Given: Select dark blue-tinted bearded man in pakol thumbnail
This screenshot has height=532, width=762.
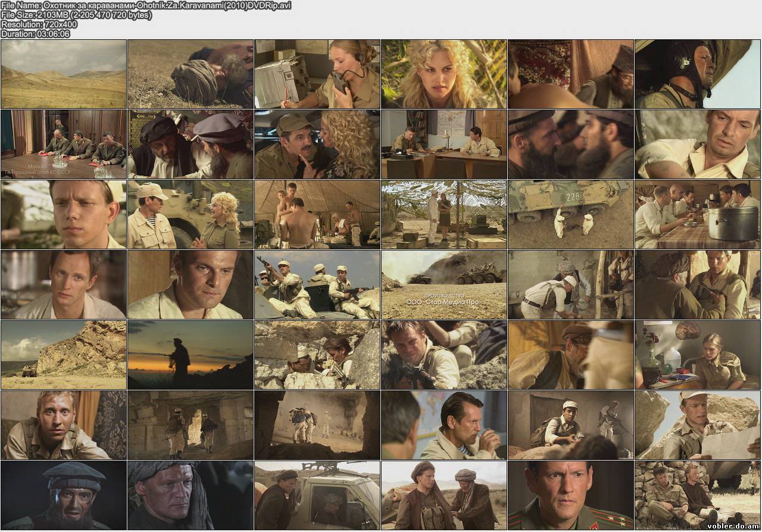Looking at the screenshot, I should 64,496.
